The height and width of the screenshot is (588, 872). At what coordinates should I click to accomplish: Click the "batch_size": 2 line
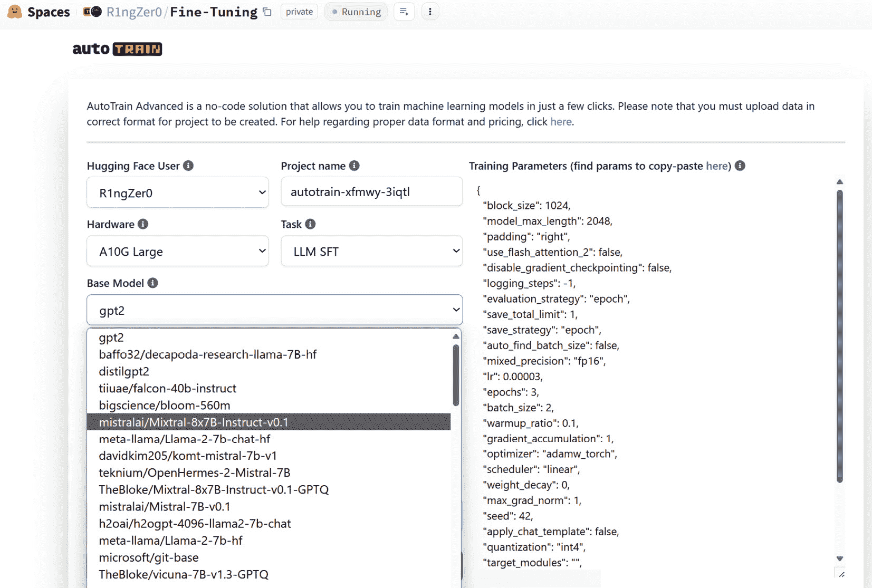tap(518, 408)
